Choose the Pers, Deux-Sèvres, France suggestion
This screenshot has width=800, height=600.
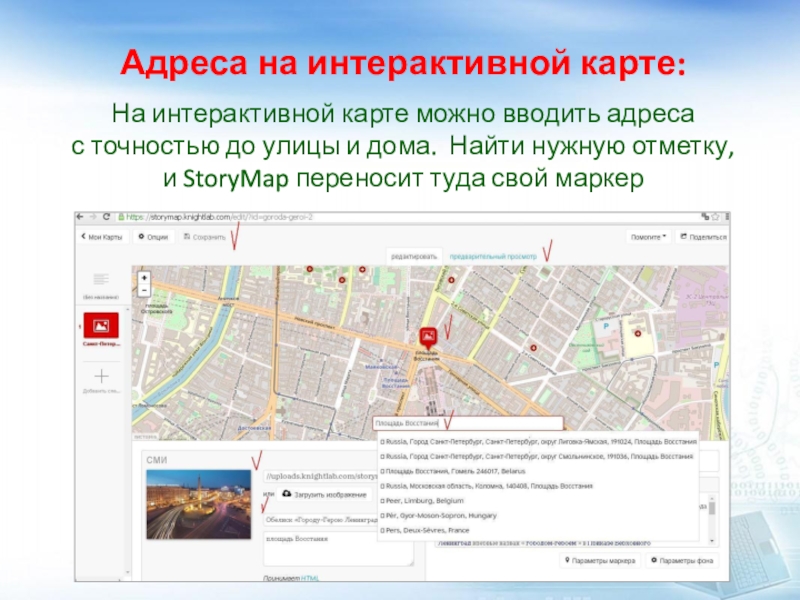click(538, 531)
